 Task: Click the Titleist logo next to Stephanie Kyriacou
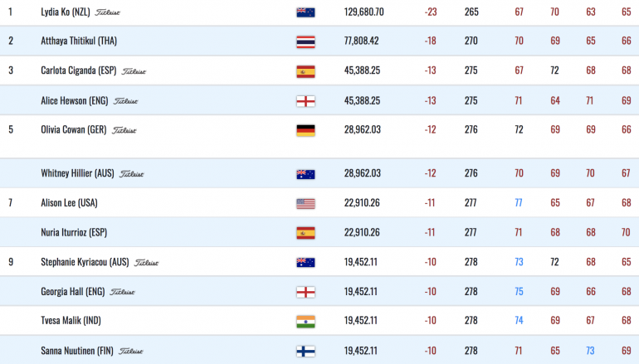(x=147, y=263)
